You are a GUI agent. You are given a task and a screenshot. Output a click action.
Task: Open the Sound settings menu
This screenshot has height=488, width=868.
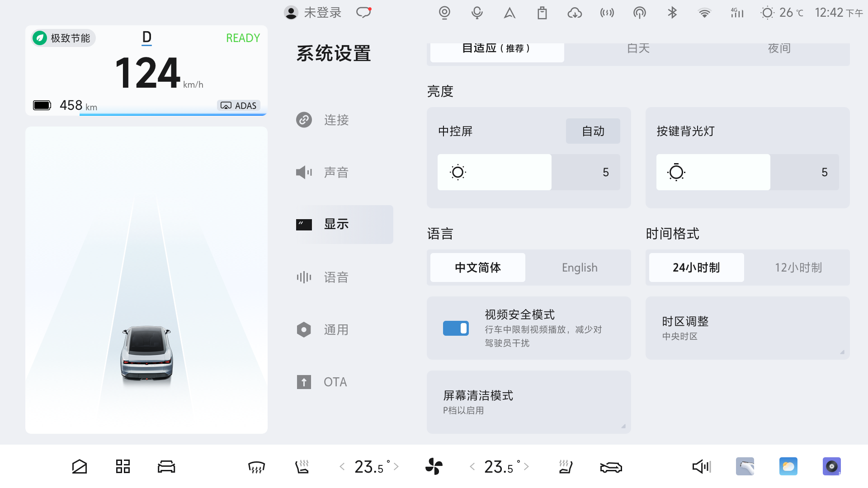click(x=336, y=172)
